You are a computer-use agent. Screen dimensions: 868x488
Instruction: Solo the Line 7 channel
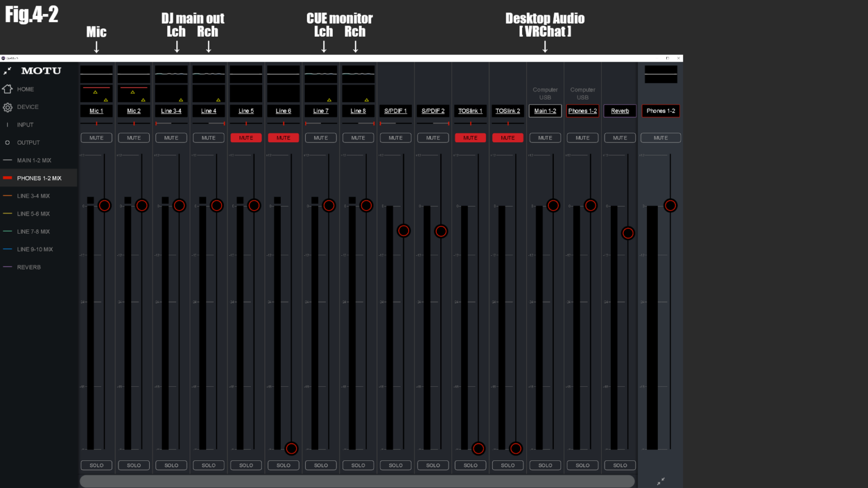click(x=320, y=465)
